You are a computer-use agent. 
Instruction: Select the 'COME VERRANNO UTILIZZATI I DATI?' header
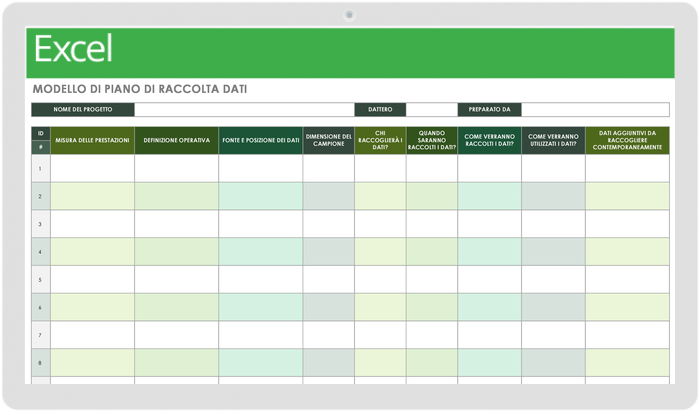553,140
